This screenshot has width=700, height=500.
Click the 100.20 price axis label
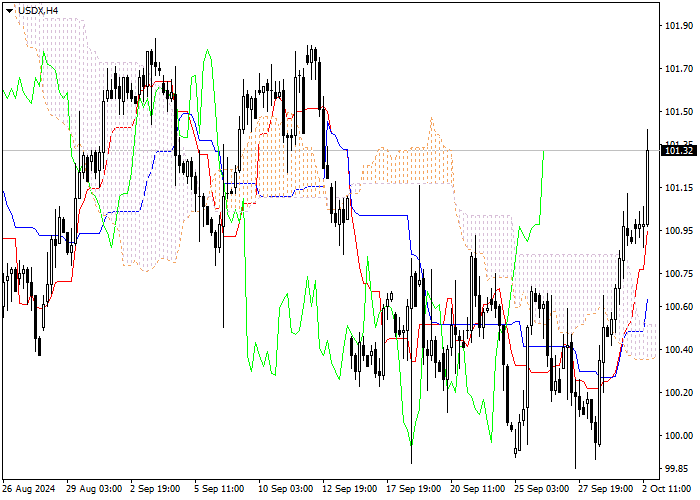[x=679, y=392]
